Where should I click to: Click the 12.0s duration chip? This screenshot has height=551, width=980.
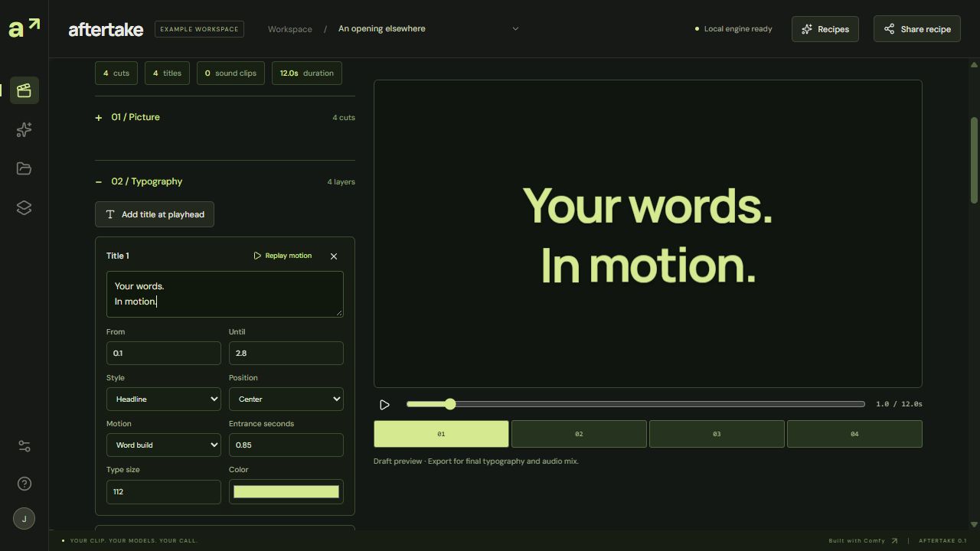pyautogui.click(x=307, y=73)
